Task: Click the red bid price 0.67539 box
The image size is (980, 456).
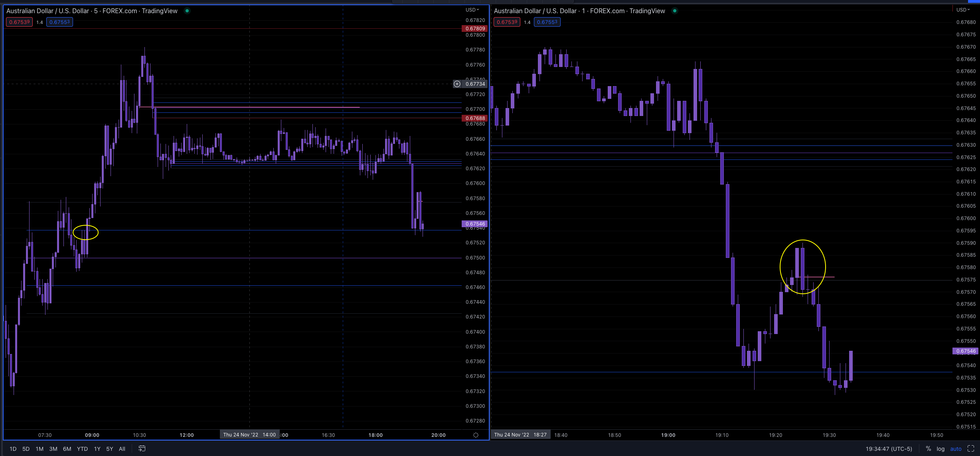Action: (x=19, y=22)
